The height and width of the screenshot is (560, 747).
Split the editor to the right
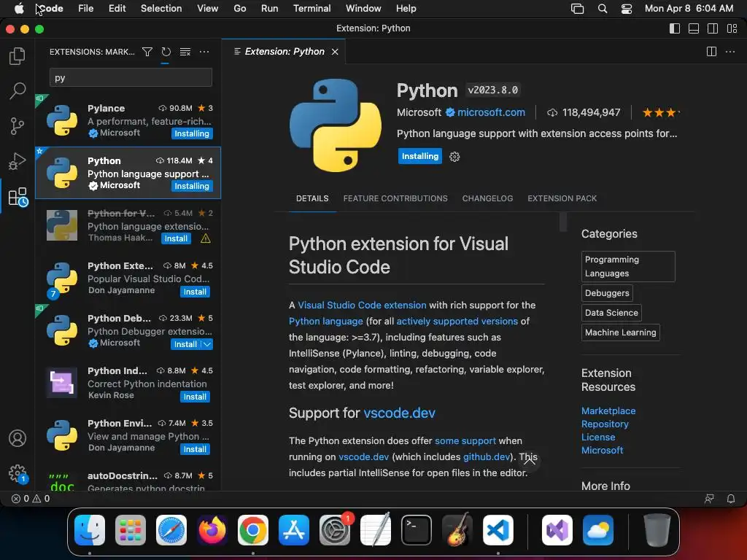coord(711,52)
